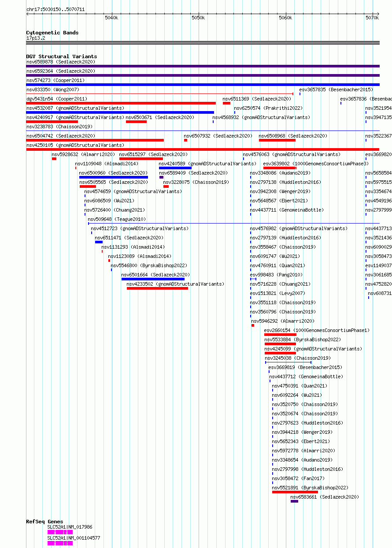Viewport: 392px width, 548px height.
Task: Click esv1513821 (Levy2007) label
Action: click(x=277, y=293)
